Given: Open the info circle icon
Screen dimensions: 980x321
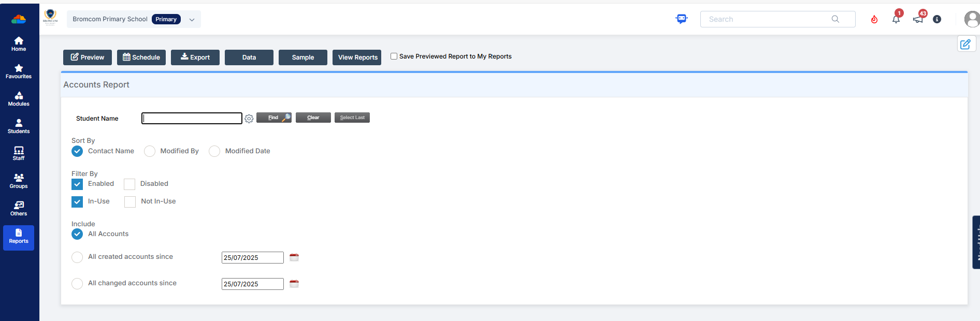Looking at the screenshot, I should 937,19.
